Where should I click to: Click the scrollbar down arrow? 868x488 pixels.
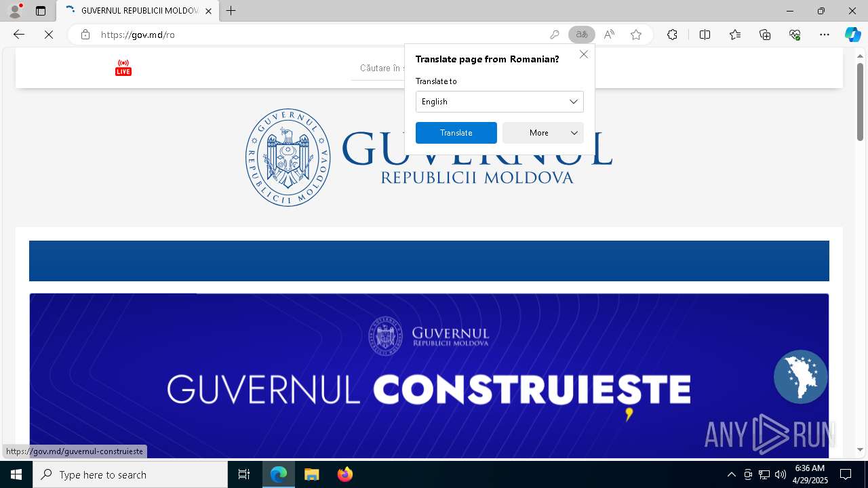point(860,449)
